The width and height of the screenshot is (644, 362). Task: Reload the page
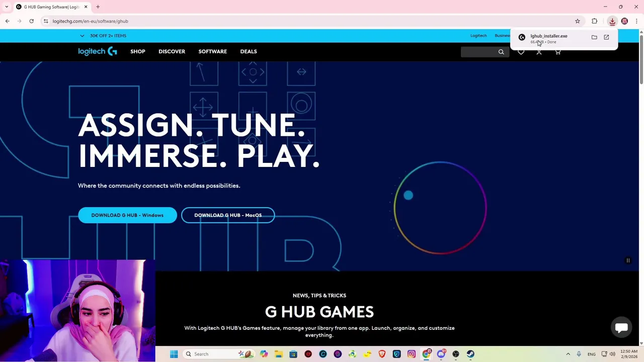coord(31,21)
